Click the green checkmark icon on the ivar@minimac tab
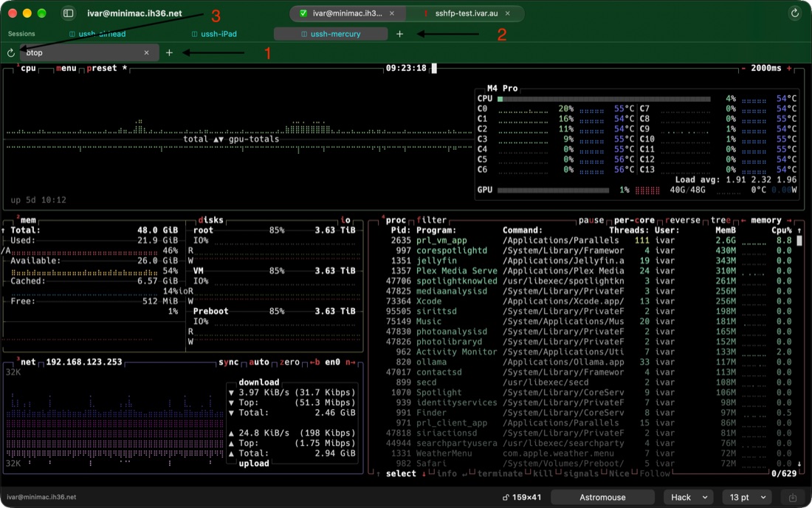This screenshot has height=508, width=812. coord(303,13)
